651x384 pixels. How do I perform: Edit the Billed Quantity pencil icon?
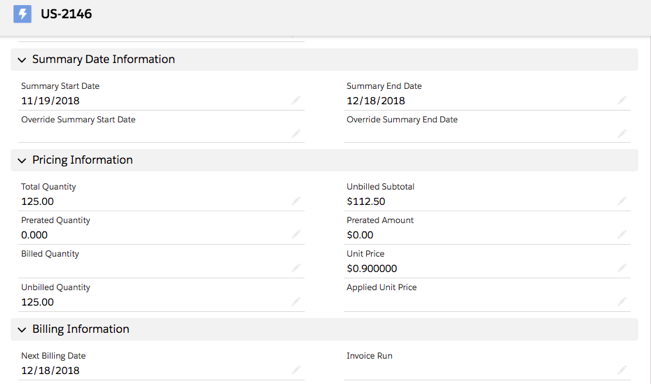(x=296, y=268)
